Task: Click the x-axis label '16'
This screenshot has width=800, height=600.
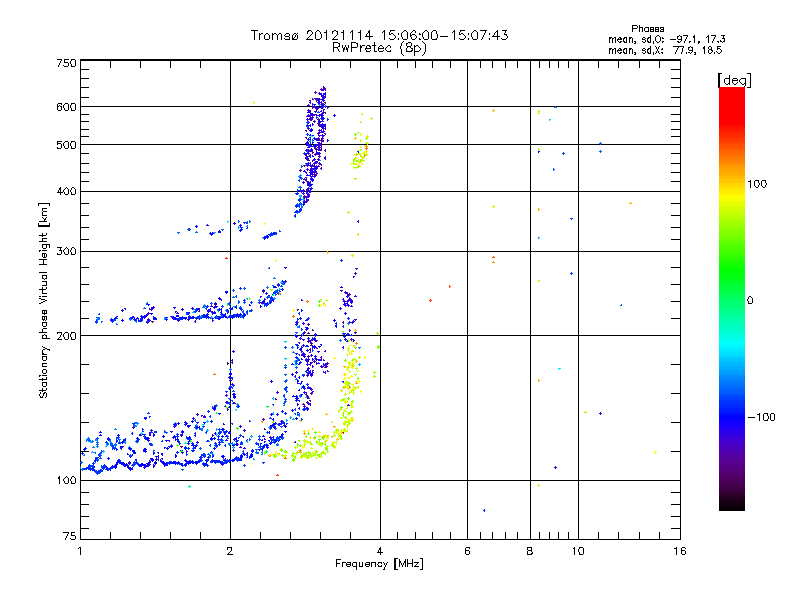Action: (x=680, y=551)
